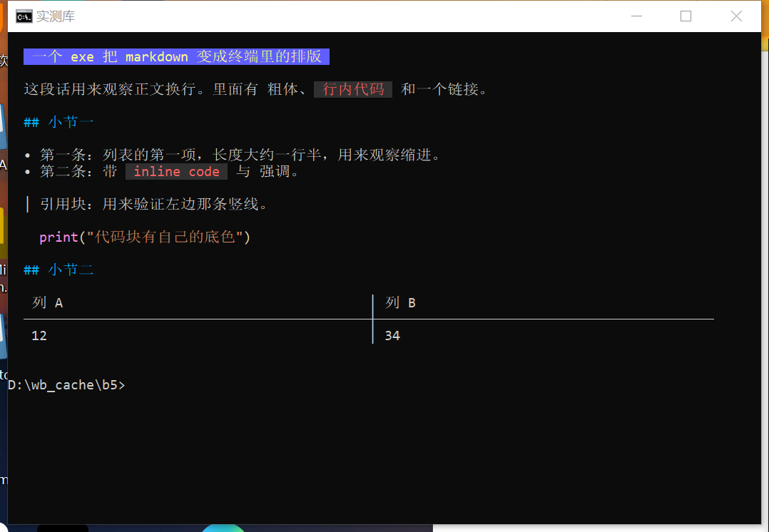Click the print code line
This screenshot has height=532, width=769.
[x=146, y=237]
